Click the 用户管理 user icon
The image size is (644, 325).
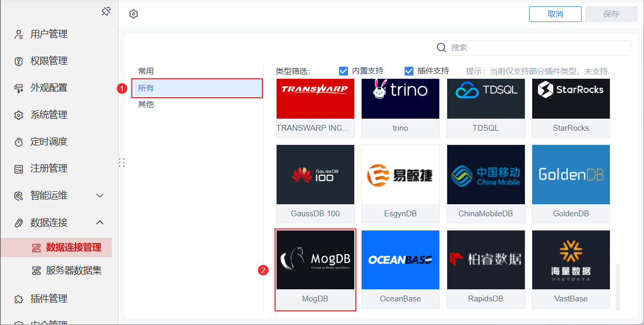click(x=19, y=35)
